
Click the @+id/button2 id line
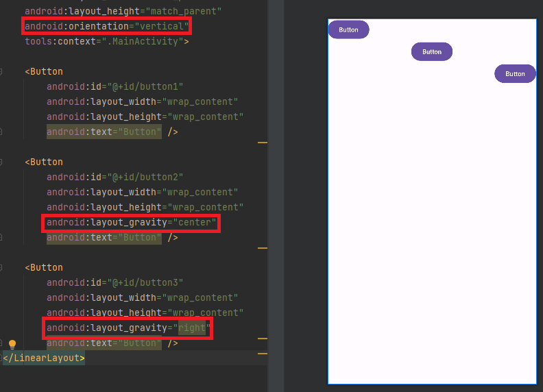(115, 177)
